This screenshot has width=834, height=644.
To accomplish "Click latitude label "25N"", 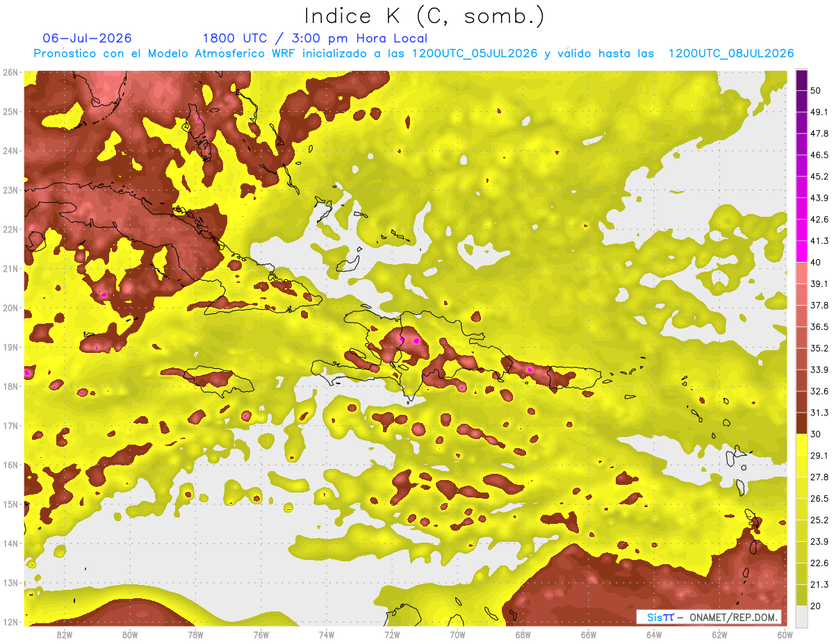I will tap(10, 111).
